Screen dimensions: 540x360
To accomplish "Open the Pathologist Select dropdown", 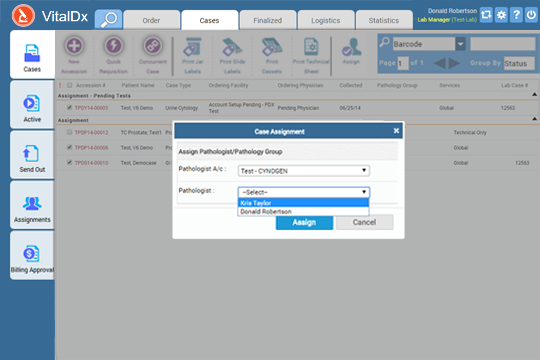I will click(304, 192).
